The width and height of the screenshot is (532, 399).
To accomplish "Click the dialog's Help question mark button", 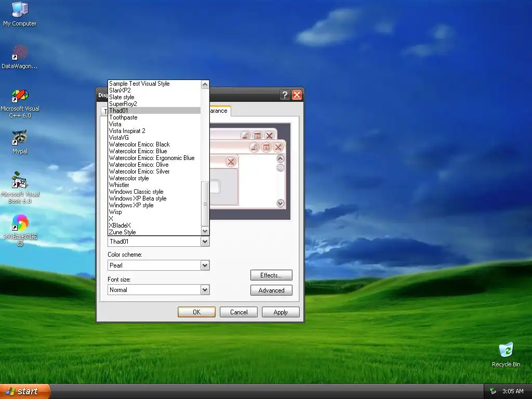I will [x=285, y=95].
